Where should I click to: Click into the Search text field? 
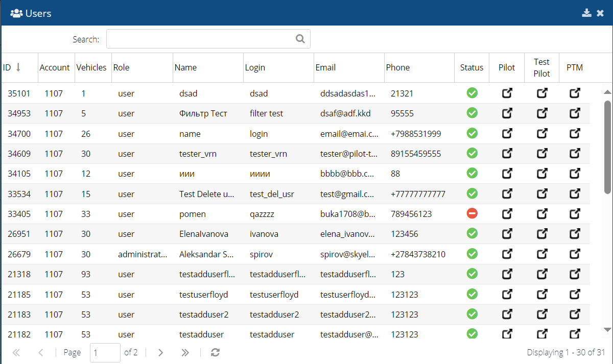click(199, 39)
